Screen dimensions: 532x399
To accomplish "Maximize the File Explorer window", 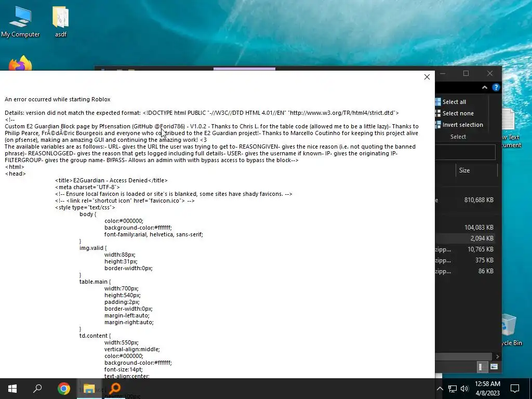I will point(466,73).
